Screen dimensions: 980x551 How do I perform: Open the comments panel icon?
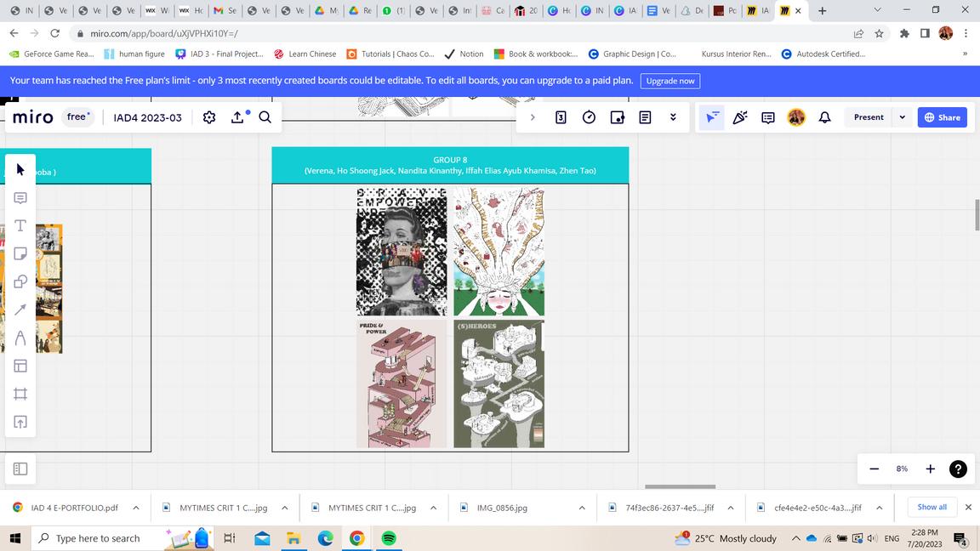click(768, 117)
